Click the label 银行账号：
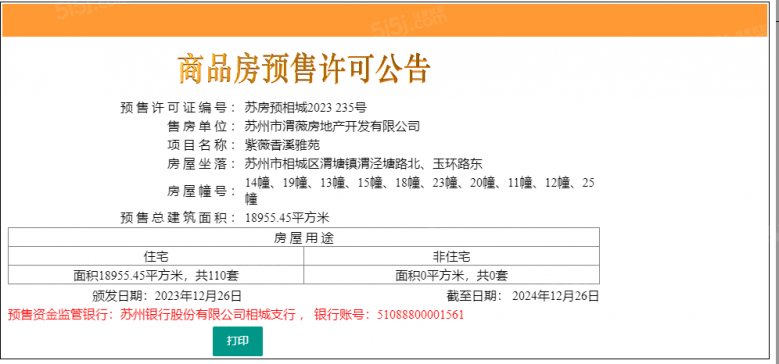The width and height of the screenshot is (779, 364). pyautogui.click(x=343, y=315)
